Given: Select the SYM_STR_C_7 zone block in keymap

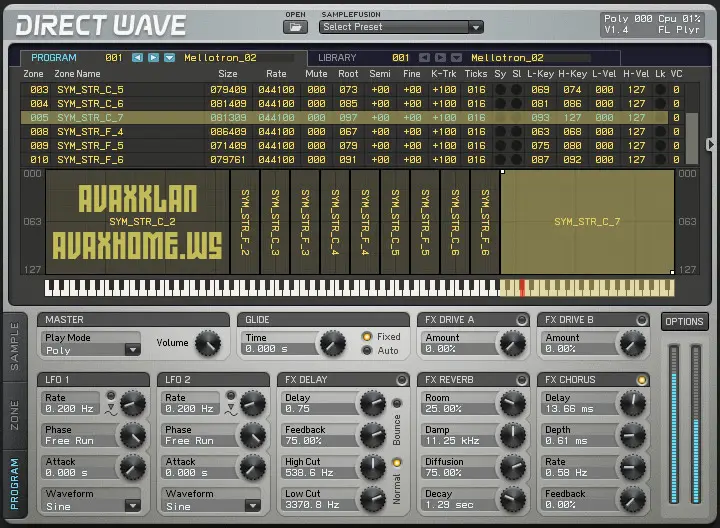Looking at the screenshot, I should point(587,222).
